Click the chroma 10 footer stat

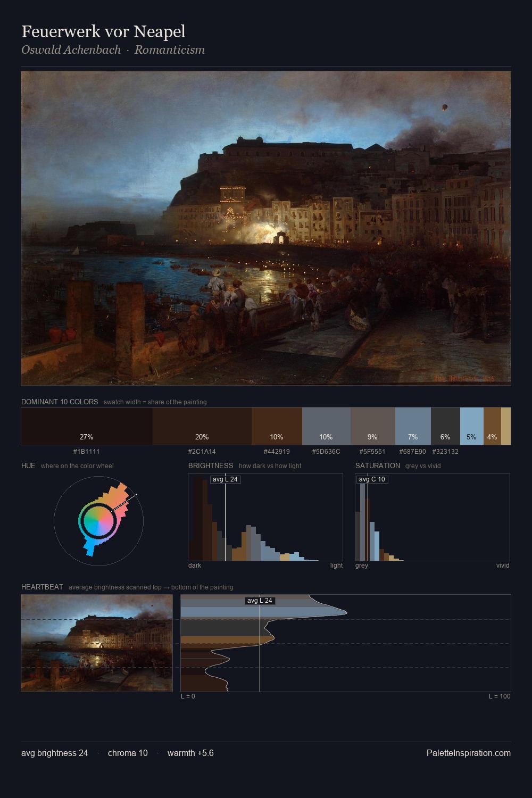[128, 753]
